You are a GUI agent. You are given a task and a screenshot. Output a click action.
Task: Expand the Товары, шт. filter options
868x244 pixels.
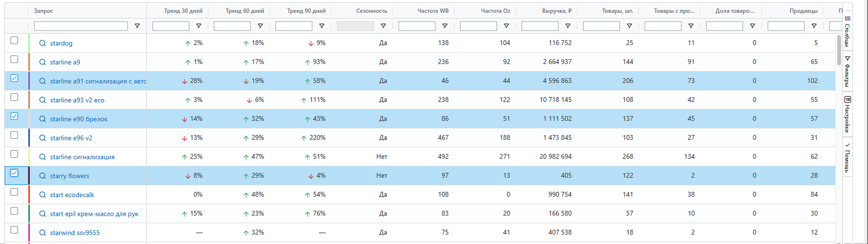(629, 26)
